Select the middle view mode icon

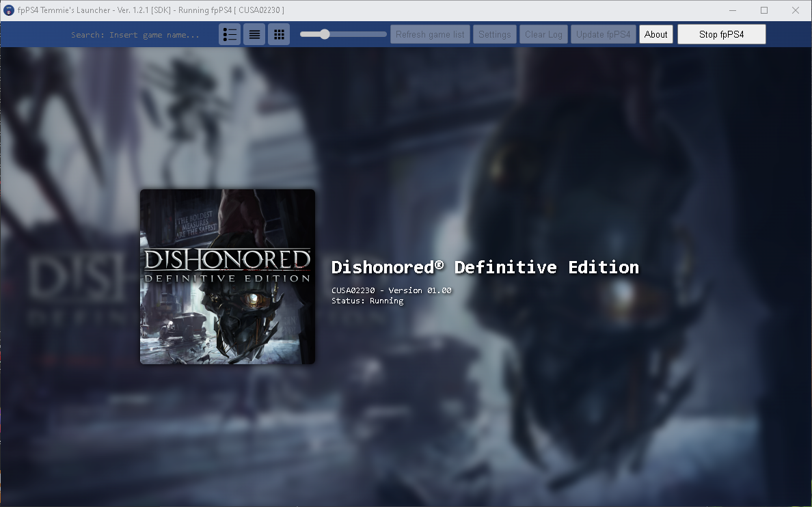[254, 33]
